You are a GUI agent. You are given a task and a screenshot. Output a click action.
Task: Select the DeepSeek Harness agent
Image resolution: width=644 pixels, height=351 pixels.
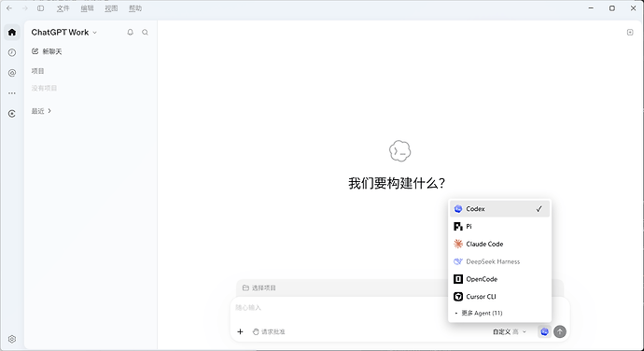click(x=499, y=261)
